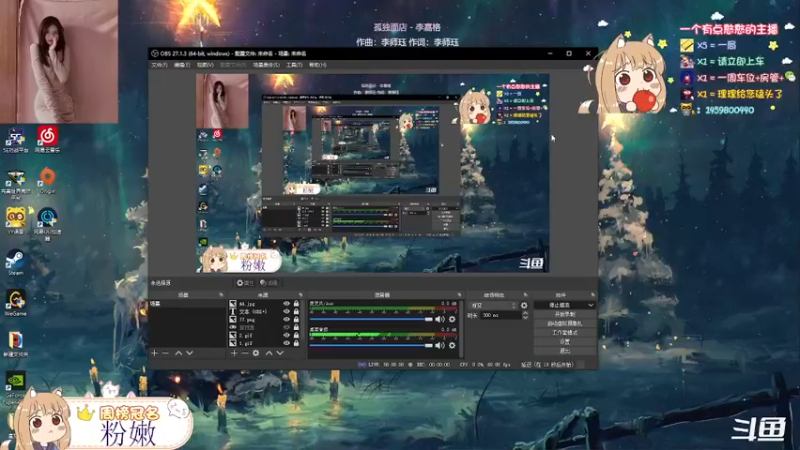Decrease transition duration with down stepper
The height and width of the screenshot is (450, 800).
(525, 317)
